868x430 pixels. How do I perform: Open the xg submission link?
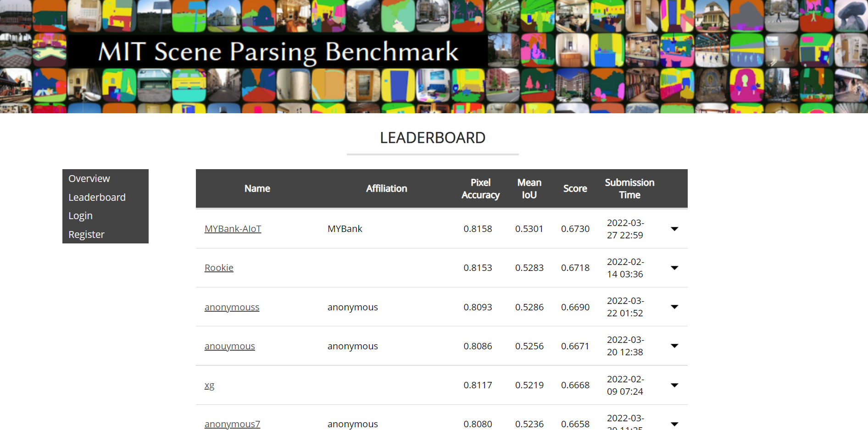point(209,385)
